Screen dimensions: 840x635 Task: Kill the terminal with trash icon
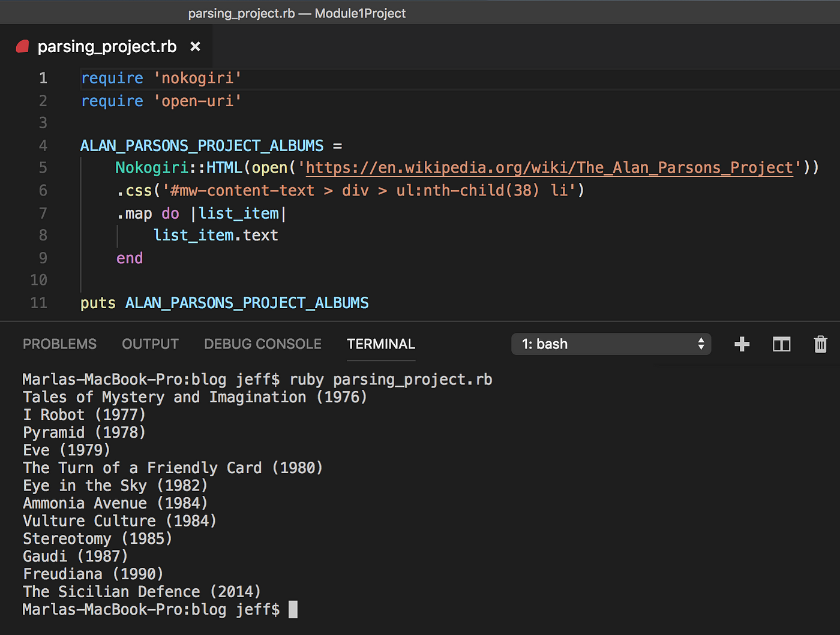[x=820, y=344]
